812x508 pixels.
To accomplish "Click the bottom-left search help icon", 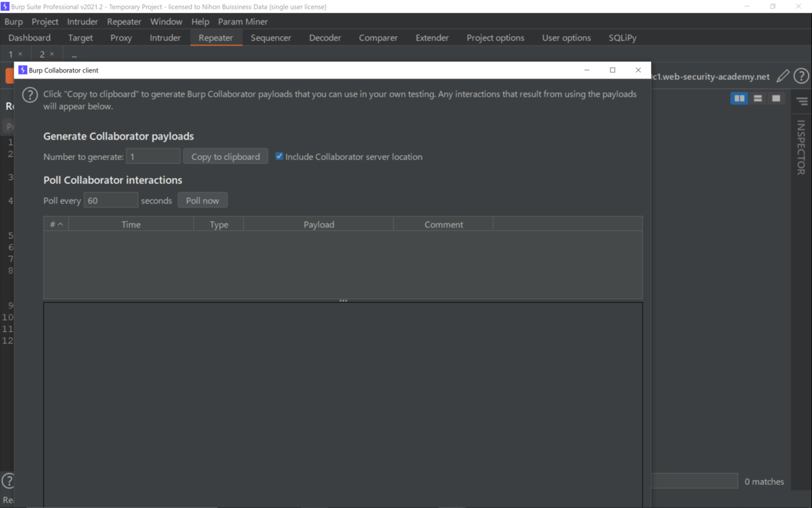I will (x=7, y=481).
